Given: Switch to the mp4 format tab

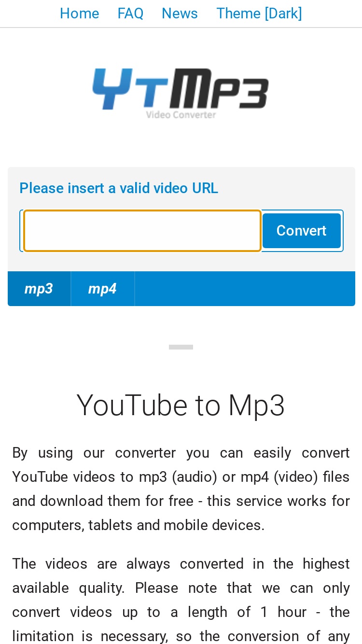Looking at the screenshot, I should tap(102, 289).
